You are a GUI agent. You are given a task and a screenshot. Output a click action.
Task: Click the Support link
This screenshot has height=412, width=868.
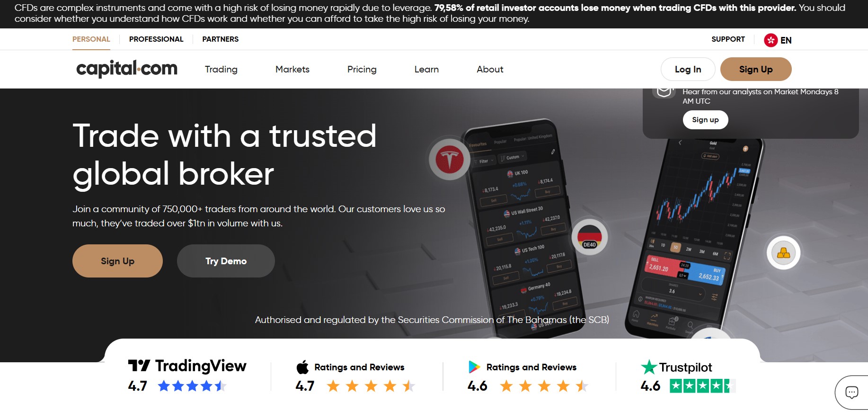pos(728,39)
